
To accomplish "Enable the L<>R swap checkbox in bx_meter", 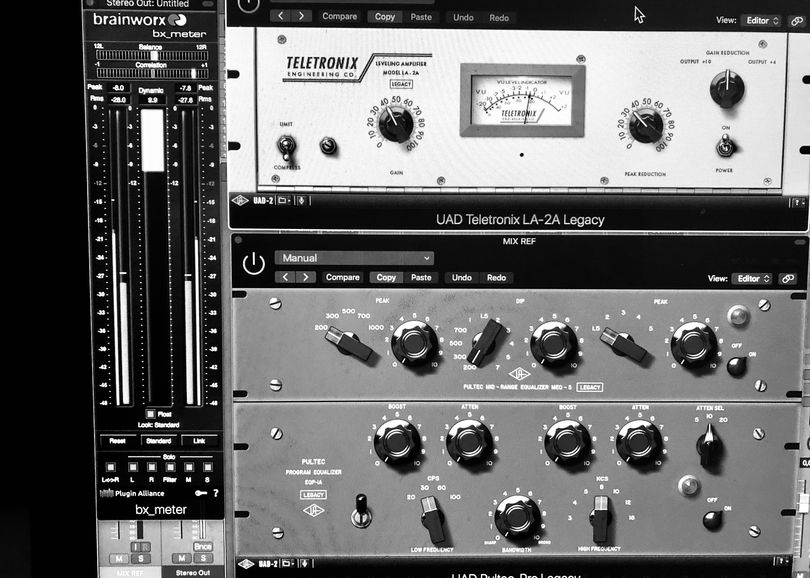I will (111, 467).
